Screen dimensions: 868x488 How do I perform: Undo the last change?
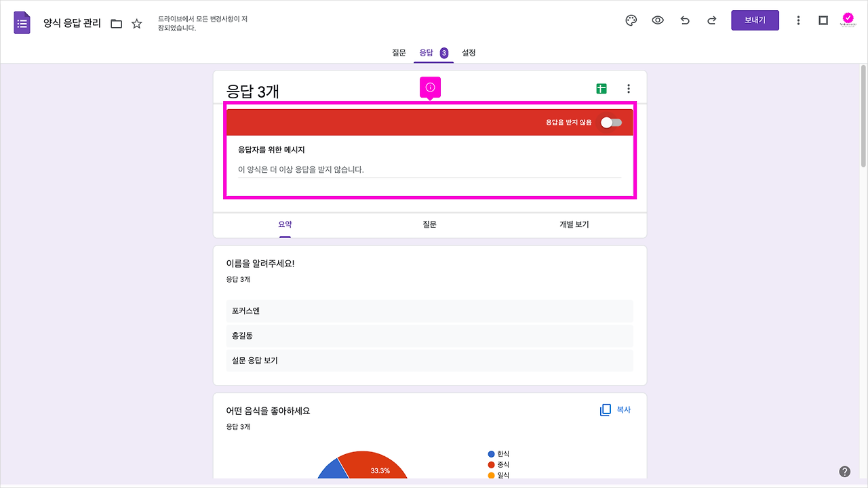(685, 20)
